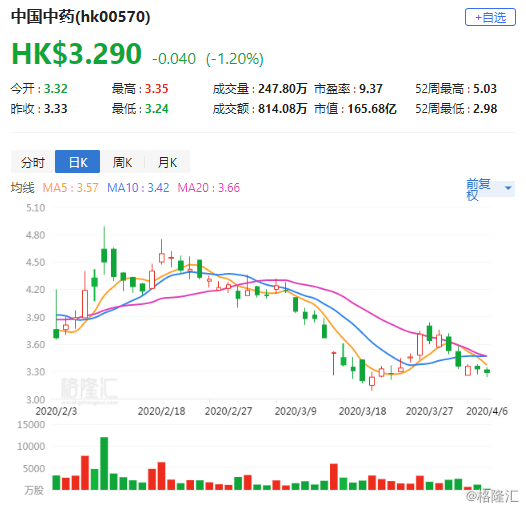Add stock to watchlist with +自选
526x510 pixels.
pyautogui.click(x=490, y=17)
